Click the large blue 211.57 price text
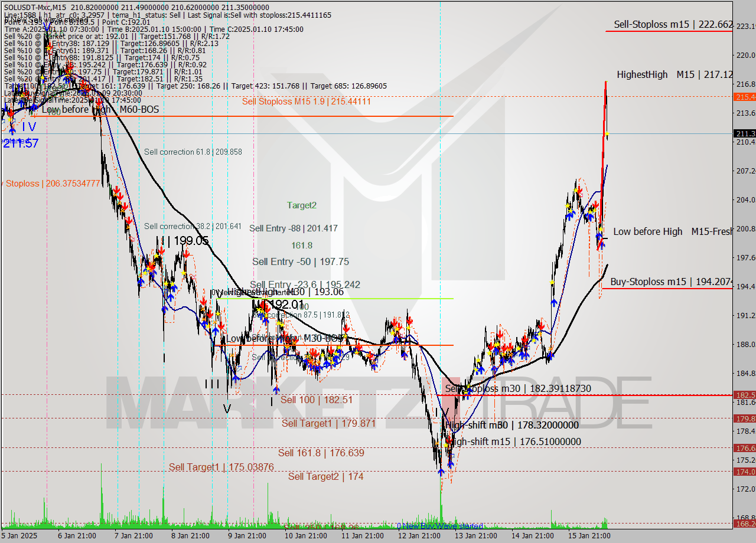Image resolution: width=756 pixels, height=543 pixels. [21, 143]
